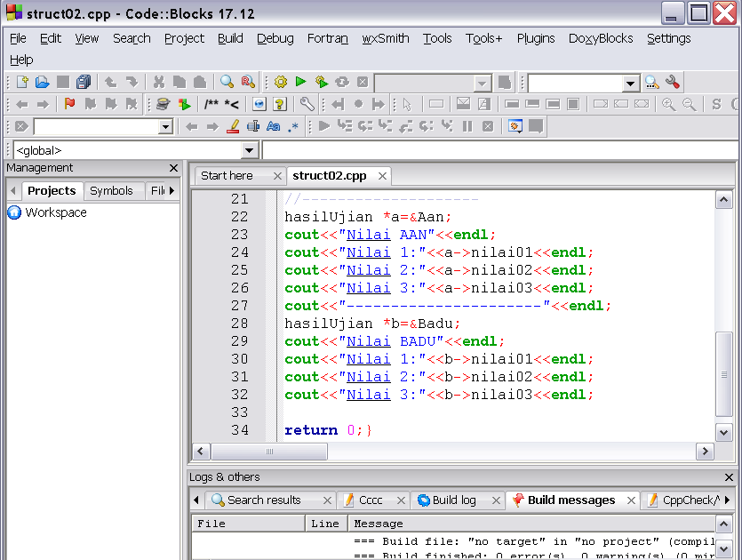Select the Build log tab

[x=453, y=500]
